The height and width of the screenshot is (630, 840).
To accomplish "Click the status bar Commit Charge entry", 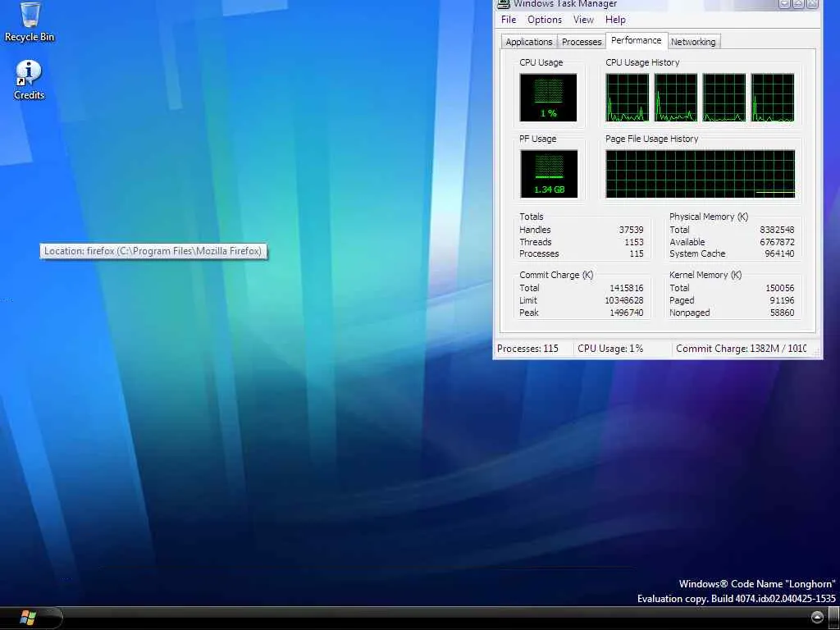I will 741,349.
